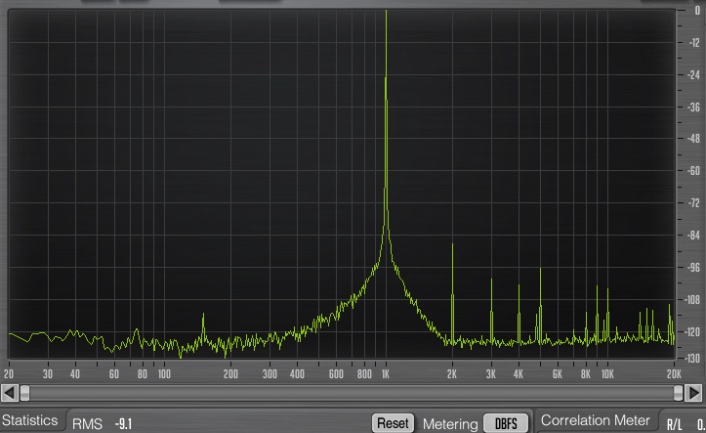This screenshot has width=706, height=433.
Task: Select the right scrollbar handle
Action: tap(678, 392)
